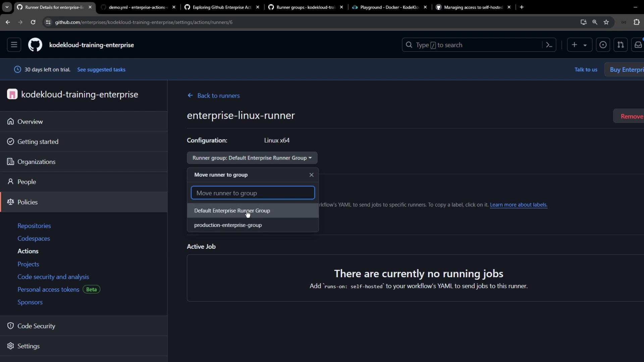Click the GitHub Octocat logo
Screen dimensions: 644x362
(x=35, y=45)
